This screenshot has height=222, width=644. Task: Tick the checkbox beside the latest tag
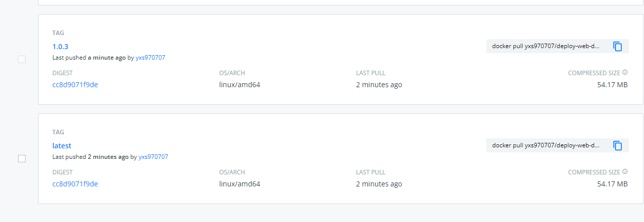(x=22, y=159)
